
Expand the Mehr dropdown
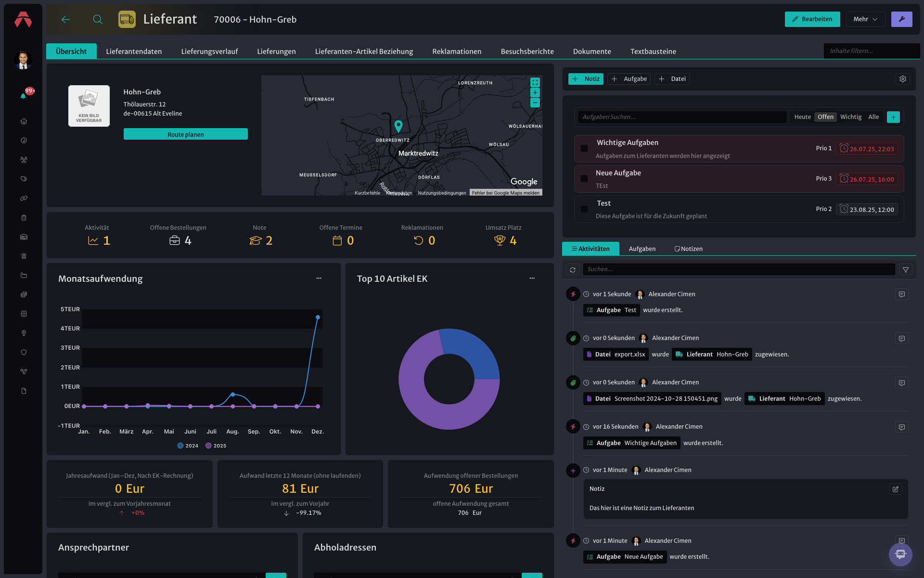click(865, 19)
